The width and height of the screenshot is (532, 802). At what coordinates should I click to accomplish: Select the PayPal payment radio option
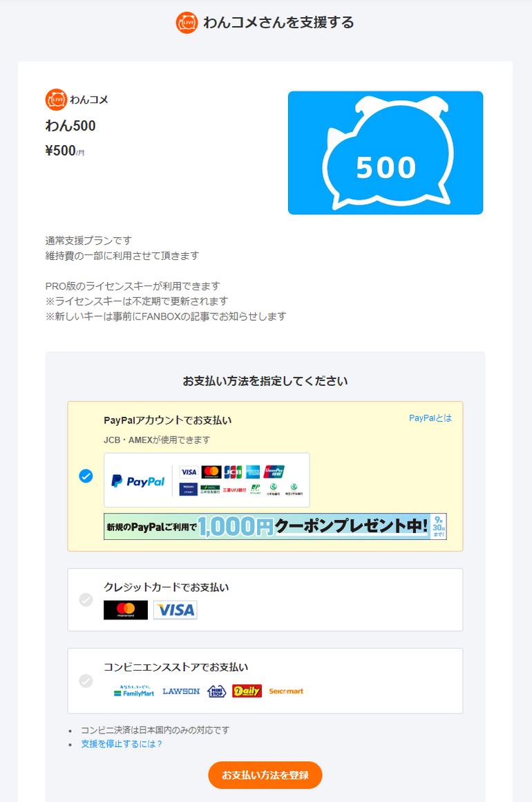coord(86,476)
